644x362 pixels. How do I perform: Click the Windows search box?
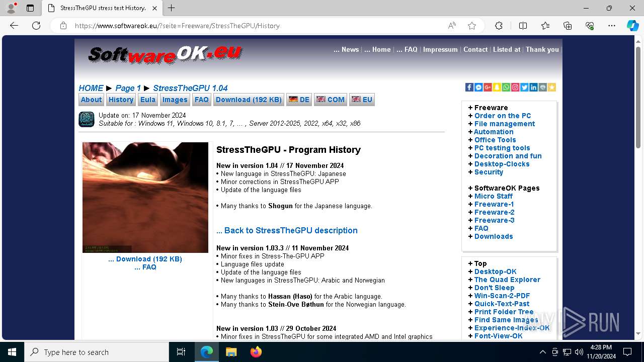point(97,352)
